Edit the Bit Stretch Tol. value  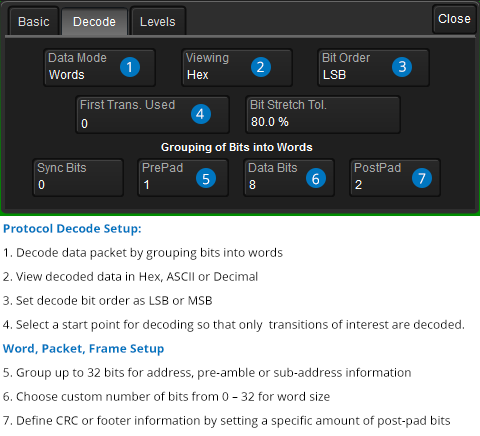pos(323,115)
